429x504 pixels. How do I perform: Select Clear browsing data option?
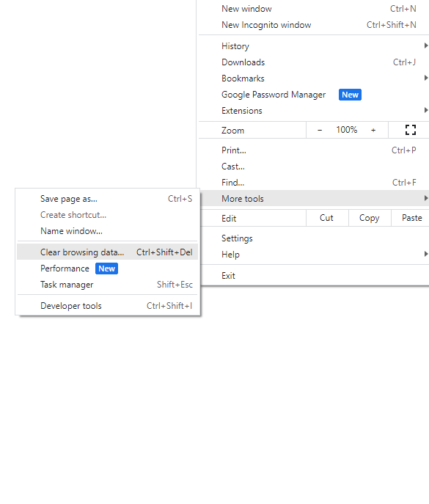point(107,252)
